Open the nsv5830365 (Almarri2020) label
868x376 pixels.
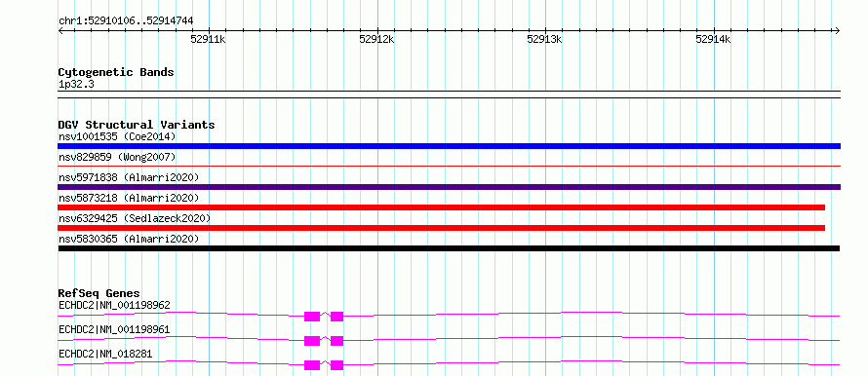129,239
